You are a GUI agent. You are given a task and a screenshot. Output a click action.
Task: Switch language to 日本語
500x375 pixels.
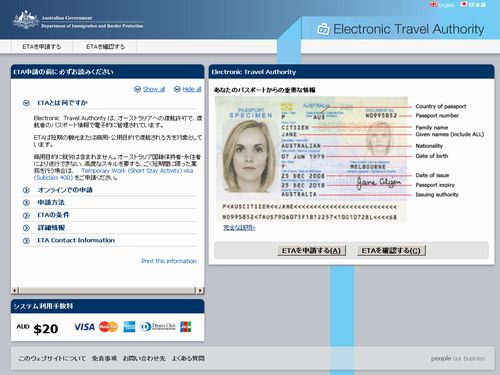coord(477,4)
